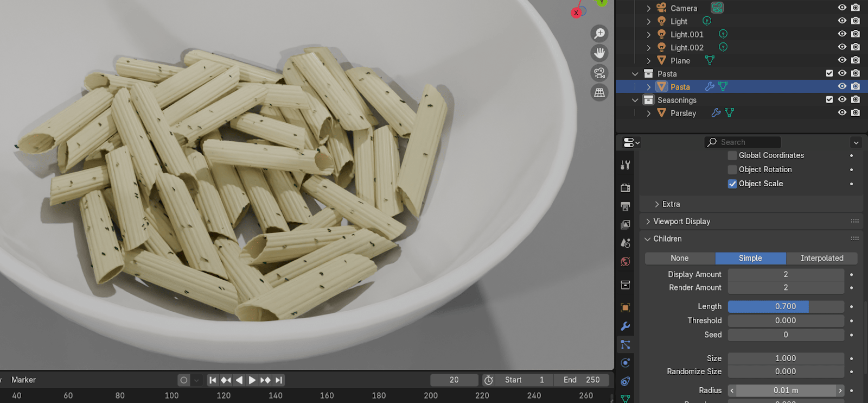Hide the Parsley object in viewport
This screenshot has height=403, width=868.
pyautogui.click(x=842, y=113)
